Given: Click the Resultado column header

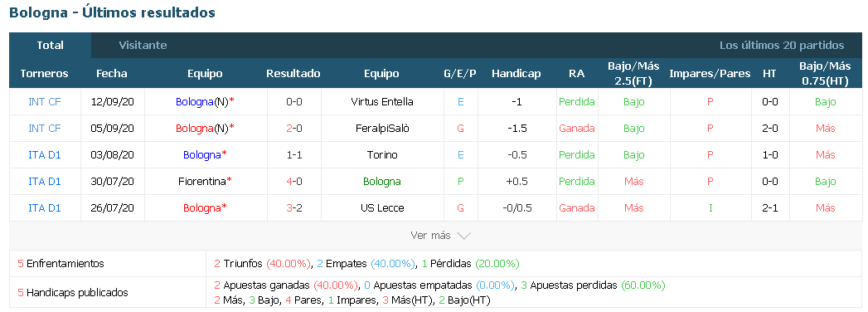Looking at the screenshot, I should 293,74.
